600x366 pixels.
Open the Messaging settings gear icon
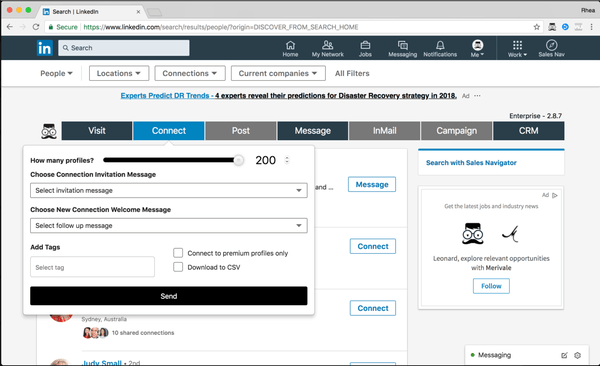pos(577,355)
